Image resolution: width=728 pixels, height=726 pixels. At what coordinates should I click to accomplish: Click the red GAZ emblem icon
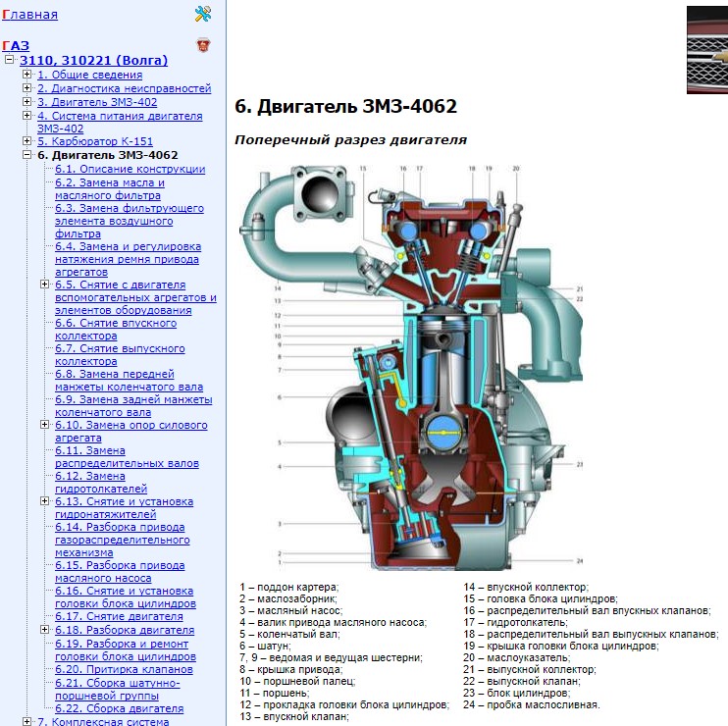pyautogui.click(x=203, y=45)
